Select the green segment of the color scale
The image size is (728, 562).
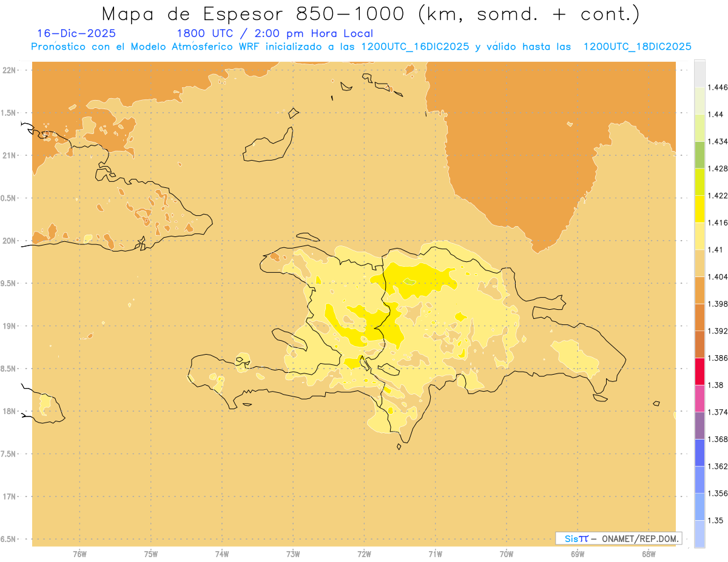[x=699, y=155]
